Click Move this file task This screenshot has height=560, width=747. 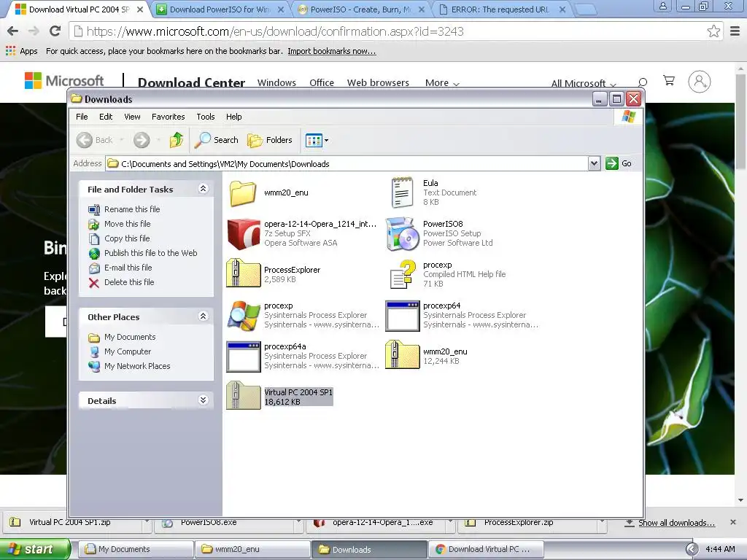coord(127,224)
